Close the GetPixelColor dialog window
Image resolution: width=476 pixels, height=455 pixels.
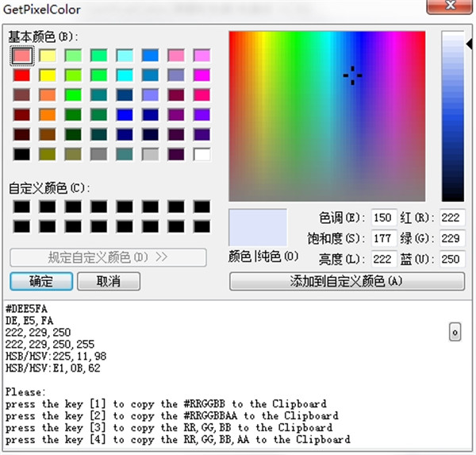tap(449, 6)
